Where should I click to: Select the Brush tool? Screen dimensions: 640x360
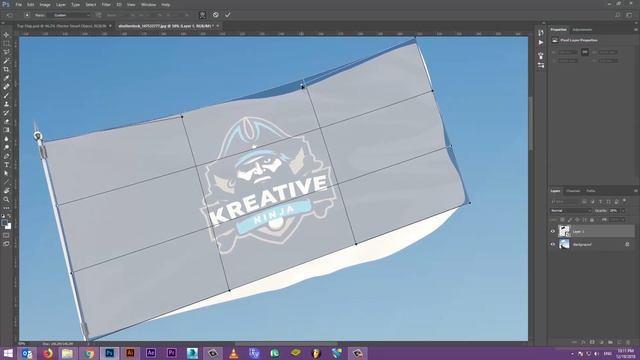point(6,96)
